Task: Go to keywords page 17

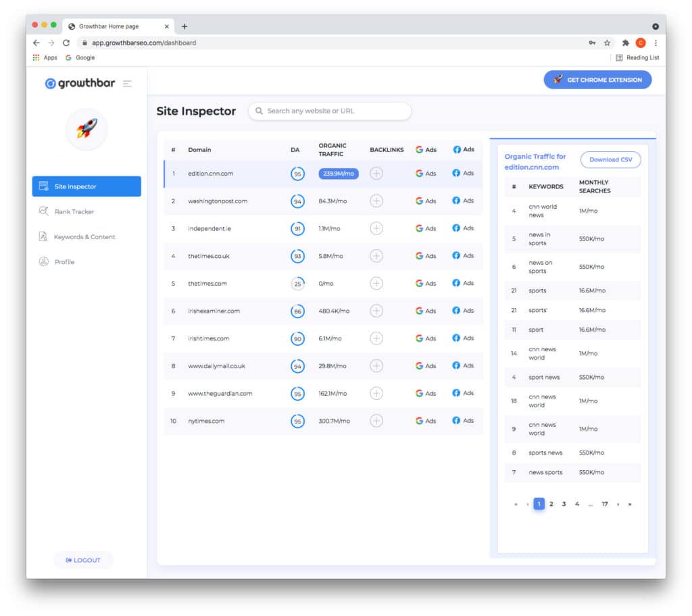Action: [x=605, y=504]
